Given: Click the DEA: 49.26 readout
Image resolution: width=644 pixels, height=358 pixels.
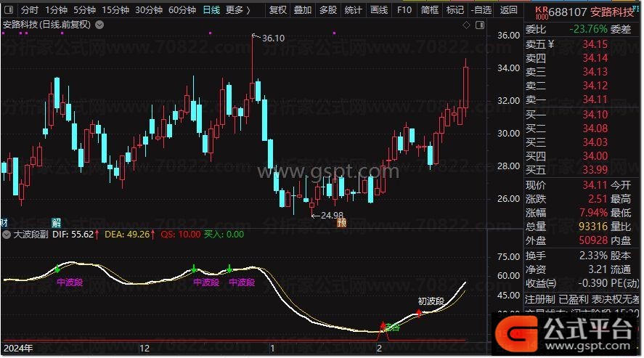Looking at the screenshot, I should (x=130, y=235).
